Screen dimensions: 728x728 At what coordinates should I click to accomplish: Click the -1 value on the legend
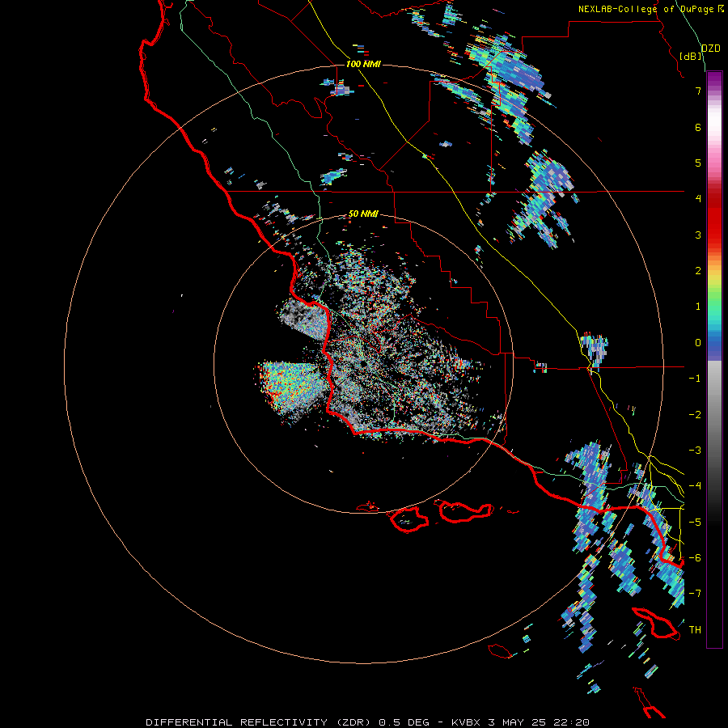coord(695,379)
